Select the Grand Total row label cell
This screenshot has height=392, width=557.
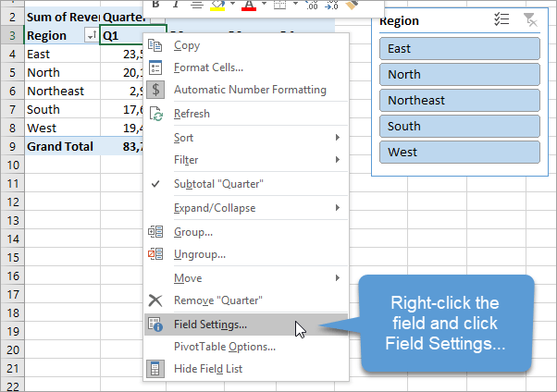[60, 146]
